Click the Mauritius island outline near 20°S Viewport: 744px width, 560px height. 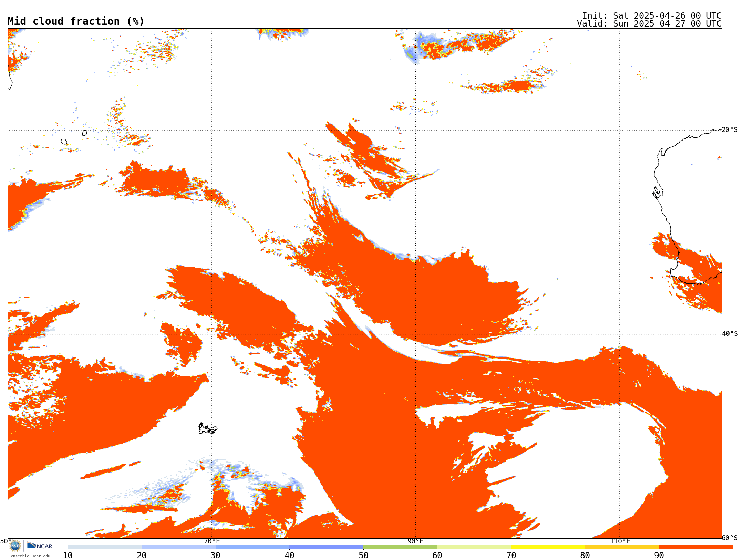[84, 133]
